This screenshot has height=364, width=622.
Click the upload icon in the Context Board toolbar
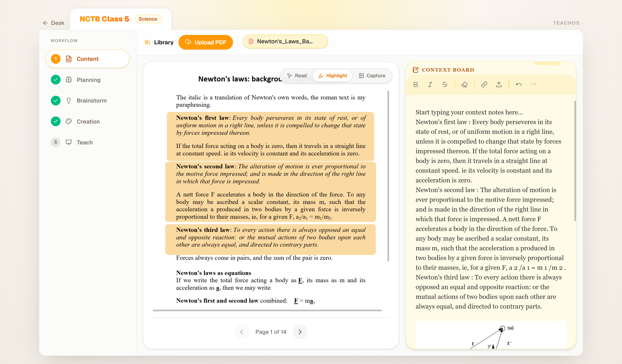499,85
